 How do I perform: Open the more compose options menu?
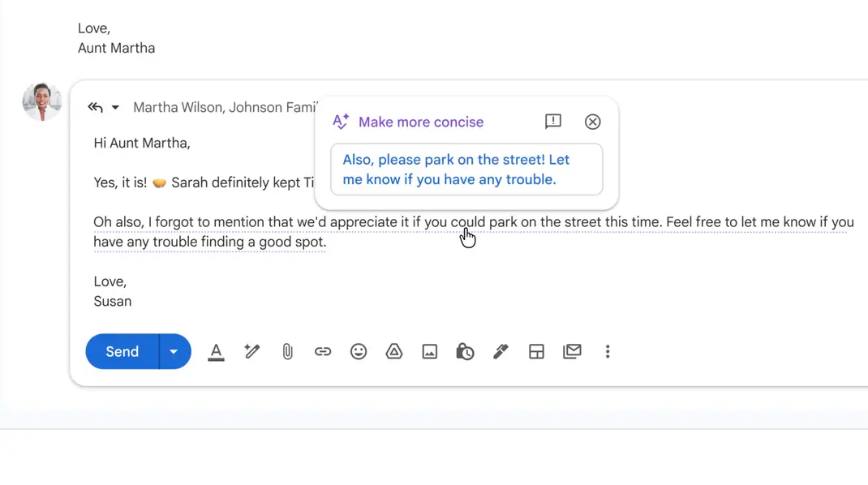coord(608,351)
